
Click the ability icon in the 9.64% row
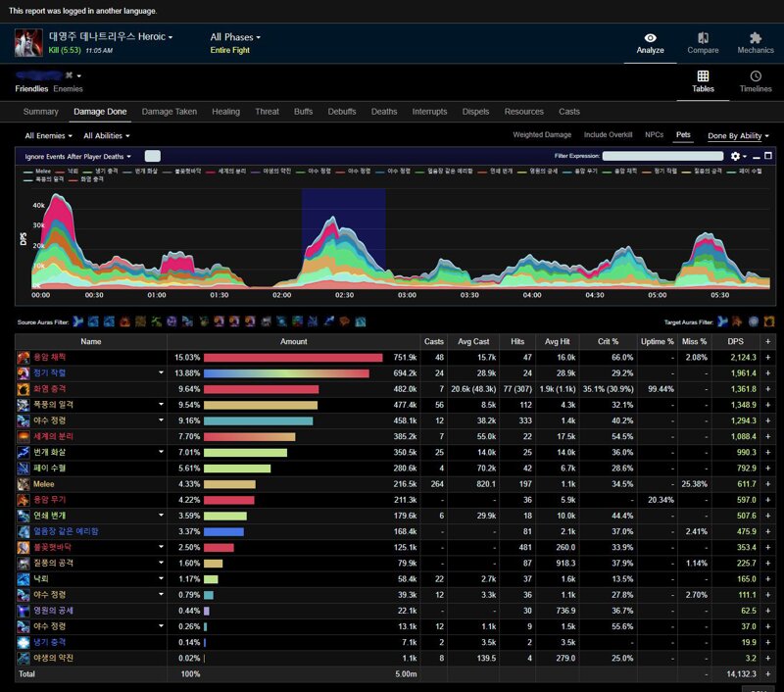[24, 389]
